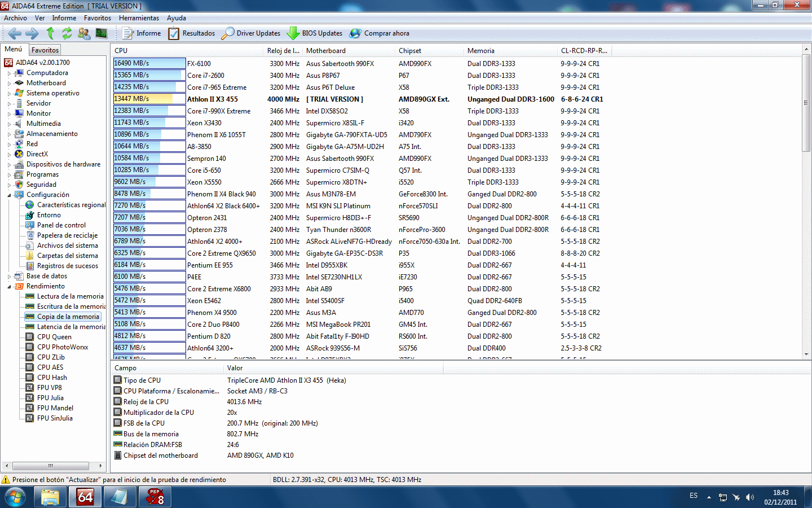Expand the Computadora tree node
The image size is (812, 508).
9,73
